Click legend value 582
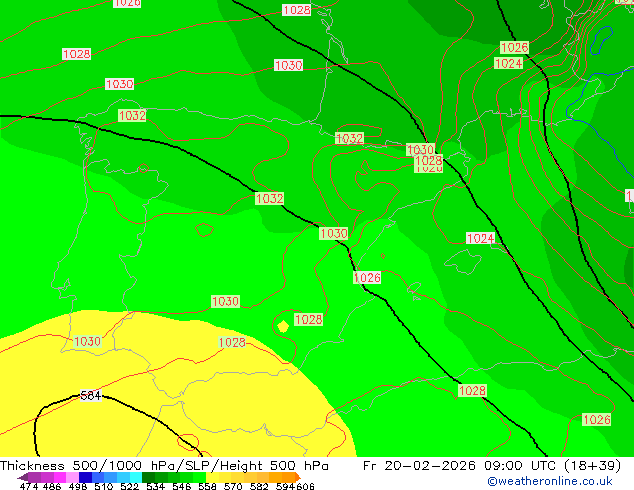Image resolution: width=634 pixels, height=490 pixels. click(259, 486)
